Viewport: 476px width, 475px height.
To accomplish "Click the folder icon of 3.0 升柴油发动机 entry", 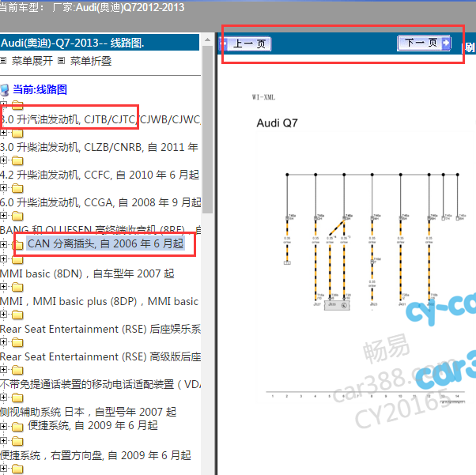I will (x=17, y=133).
